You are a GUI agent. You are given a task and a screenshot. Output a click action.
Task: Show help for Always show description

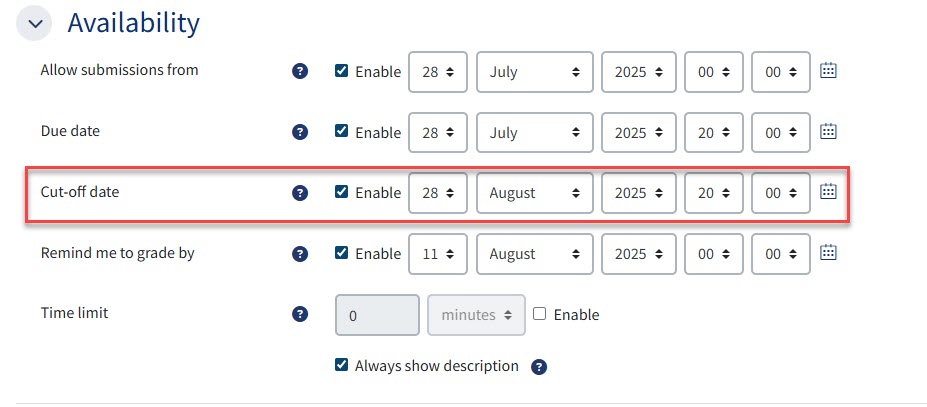[539, 367]
